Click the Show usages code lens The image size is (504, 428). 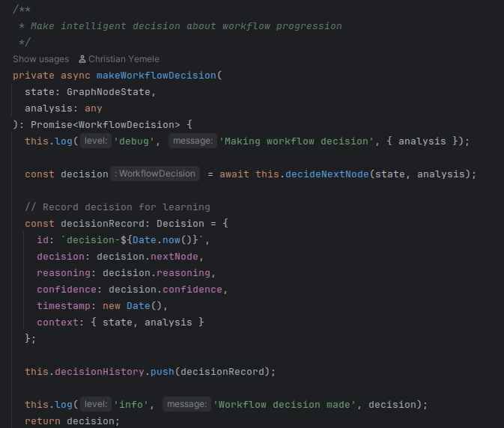click(40, 59)
